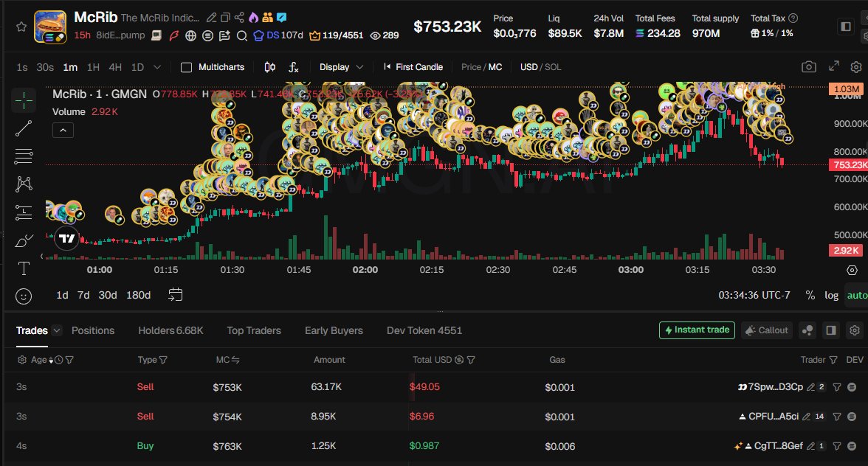Open the trades table settings gear beside Callout

(855, 330)
